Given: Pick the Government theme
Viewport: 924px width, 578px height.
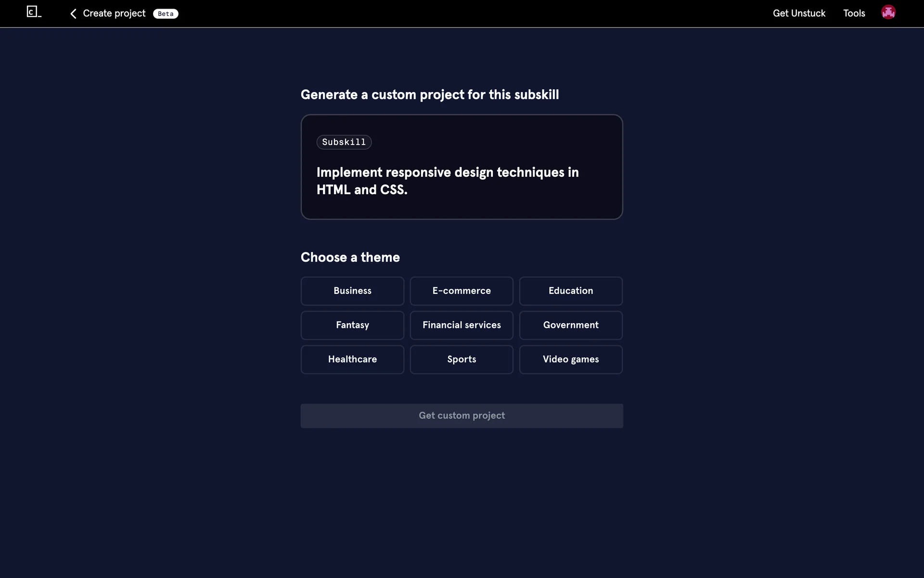Looking at the screenshot, I should click(x=571, y=325).
